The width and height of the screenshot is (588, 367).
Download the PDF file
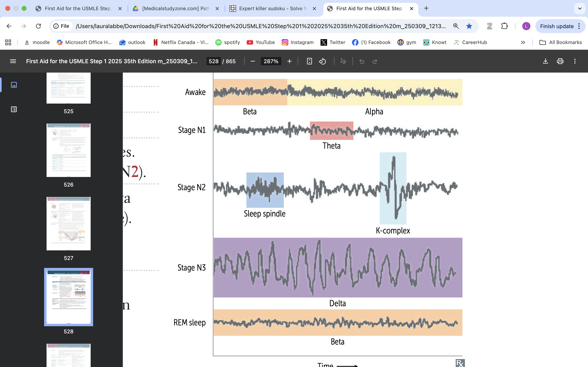coord(546,61)
